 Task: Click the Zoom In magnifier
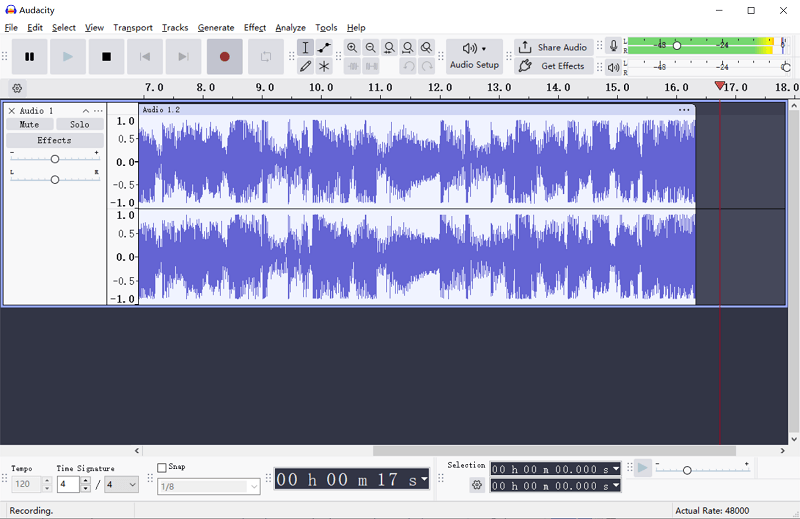(352, 47)
